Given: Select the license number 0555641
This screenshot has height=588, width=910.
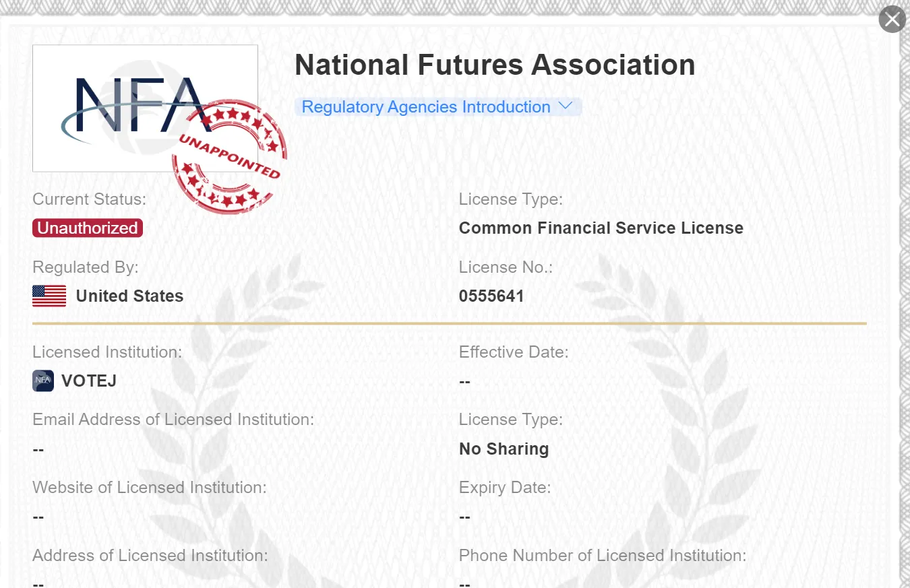Looking at the screenshot, I should 491,296.
